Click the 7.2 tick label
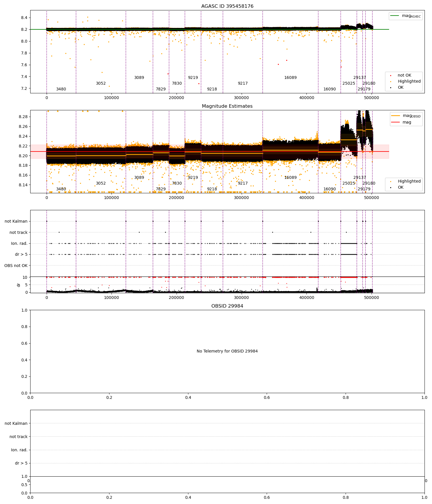The height and width of the screenshot is (504, 432). click(x=24, y=88)
